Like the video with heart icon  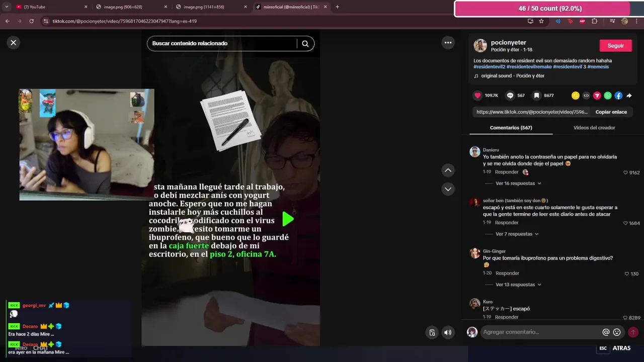(477, 95)
